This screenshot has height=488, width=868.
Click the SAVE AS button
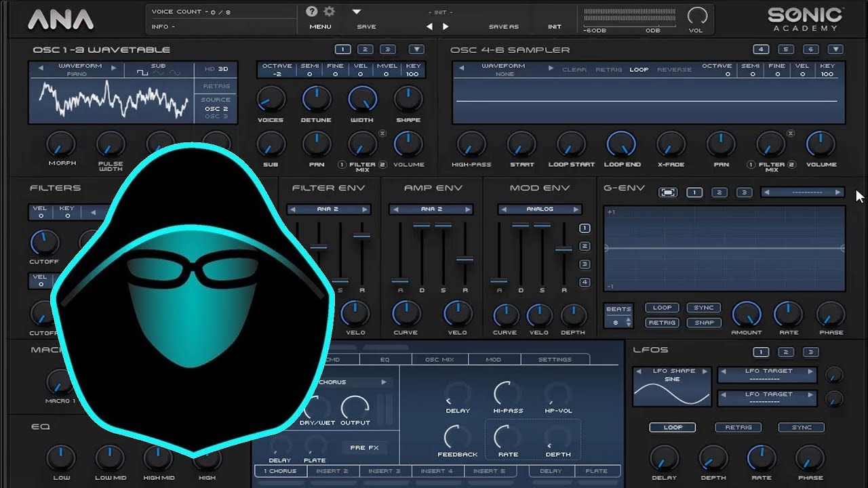(x=503, y=26)
